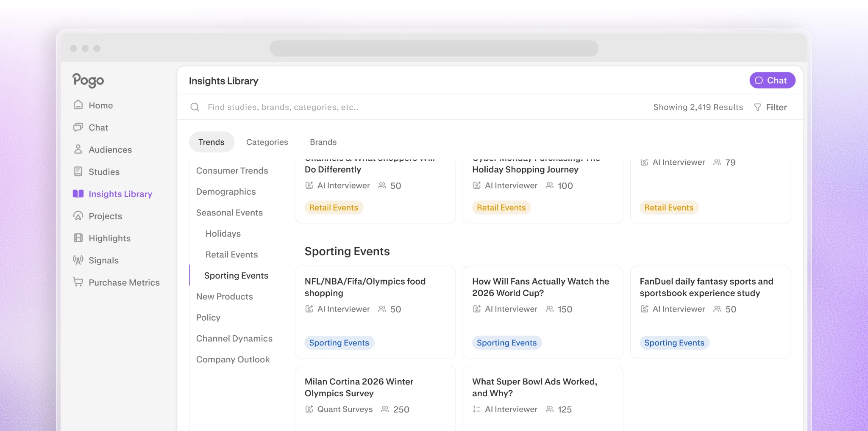
Task: Select Consumer Trends in the trend list
Action: click(232, 171)
